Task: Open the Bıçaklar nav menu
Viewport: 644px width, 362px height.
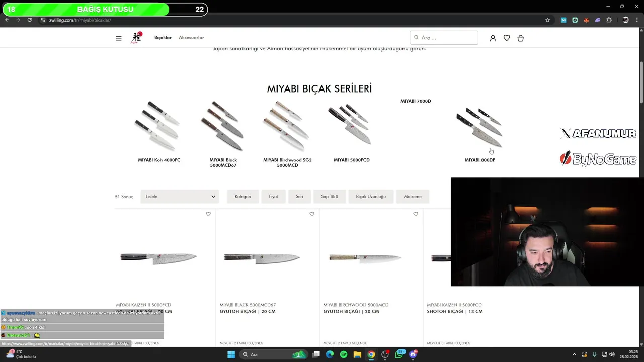Action: pos(163,38)
